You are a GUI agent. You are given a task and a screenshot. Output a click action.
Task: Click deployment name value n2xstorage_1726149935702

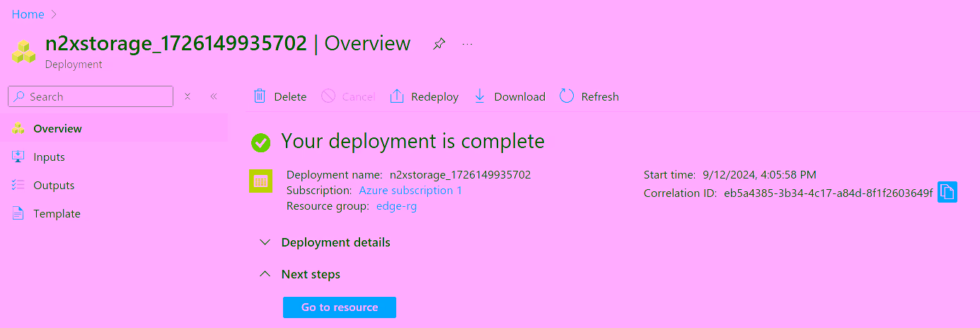pos(460,174)
